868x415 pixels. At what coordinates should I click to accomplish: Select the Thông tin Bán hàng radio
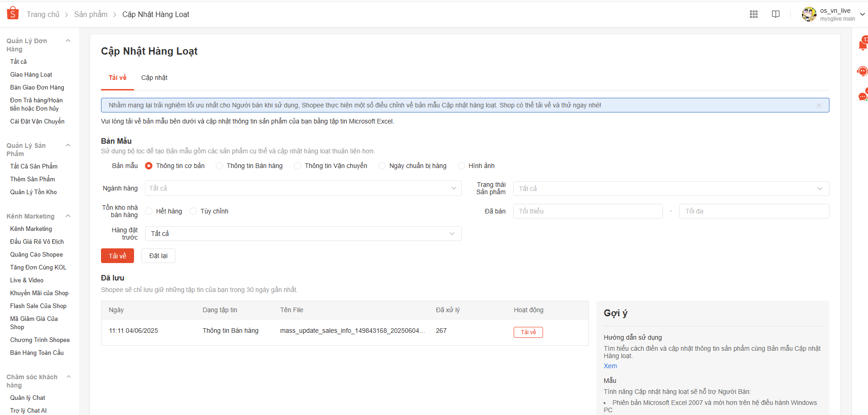tap(219, 166)
